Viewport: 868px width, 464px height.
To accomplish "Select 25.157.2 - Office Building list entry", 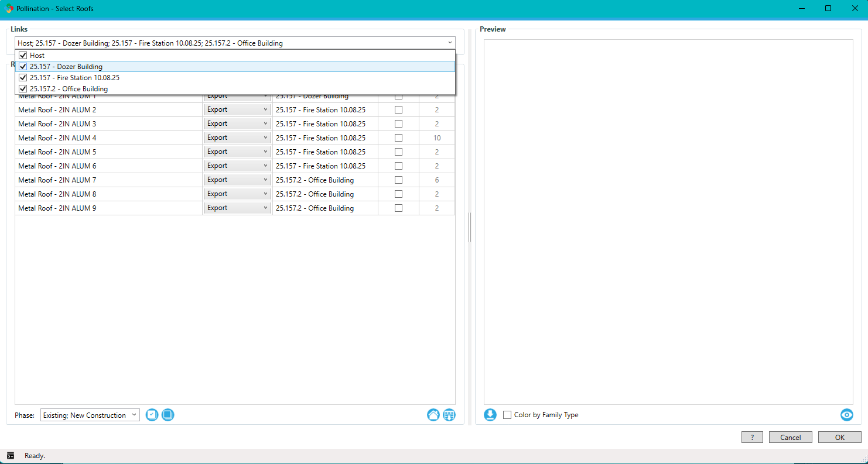I will pos(69,89).
